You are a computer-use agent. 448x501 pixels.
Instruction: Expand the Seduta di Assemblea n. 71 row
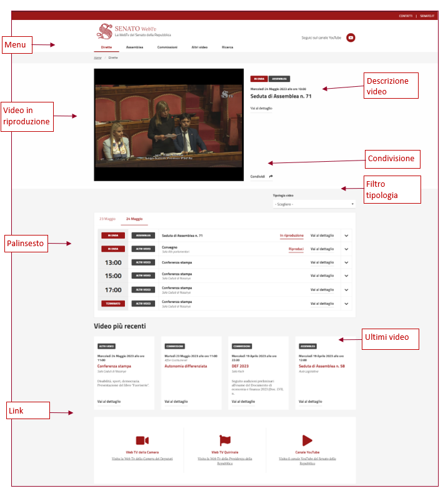346,236
